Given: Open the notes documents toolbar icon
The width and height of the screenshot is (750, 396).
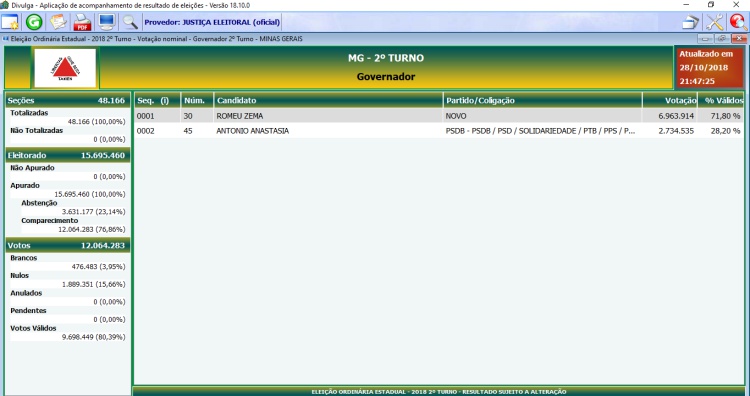Looking at the screenshot, I should pos(58,22).
